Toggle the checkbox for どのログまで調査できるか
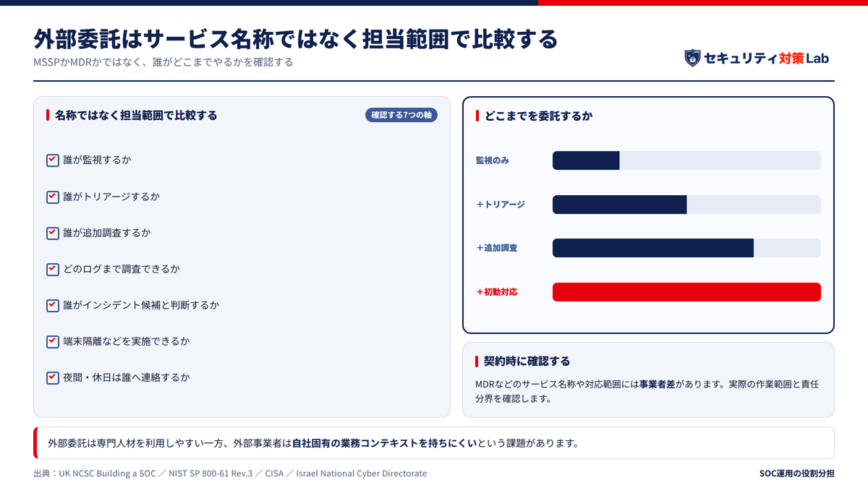868x488 pixels. pyautogui.click(x=53, y=269)
